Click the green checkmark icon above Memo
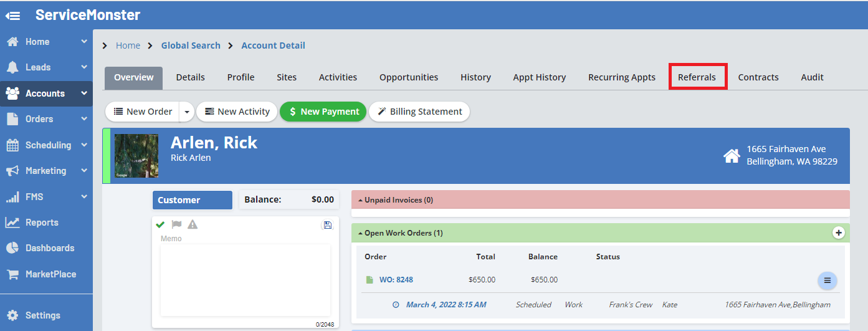Image resolution: width=868 pixels, height=331 pixels. pos(160,224)
